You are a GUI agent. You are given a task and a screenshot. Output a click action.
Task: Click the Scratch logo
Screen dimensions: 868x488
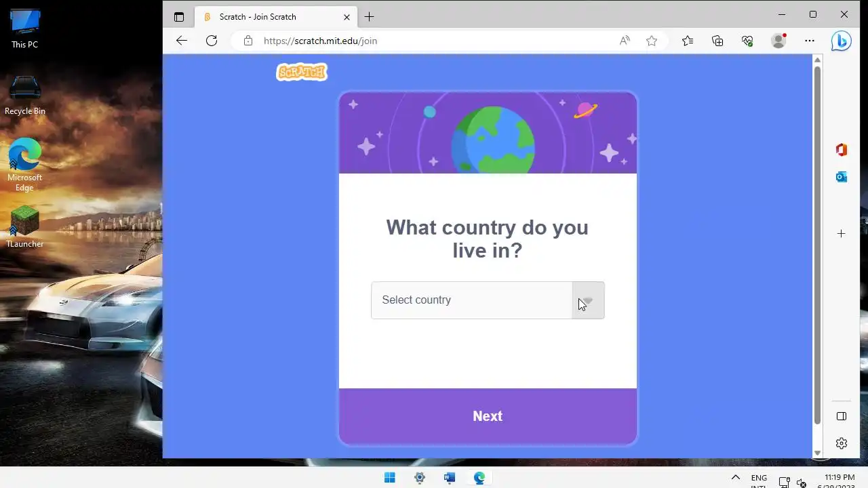click(x=302, y=72)
